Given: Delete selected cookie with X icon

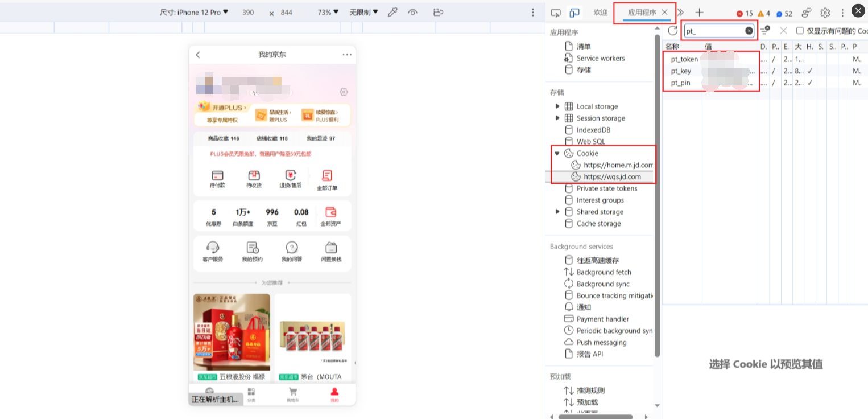Looking at the screenshot, I should (x=783, y=31).
